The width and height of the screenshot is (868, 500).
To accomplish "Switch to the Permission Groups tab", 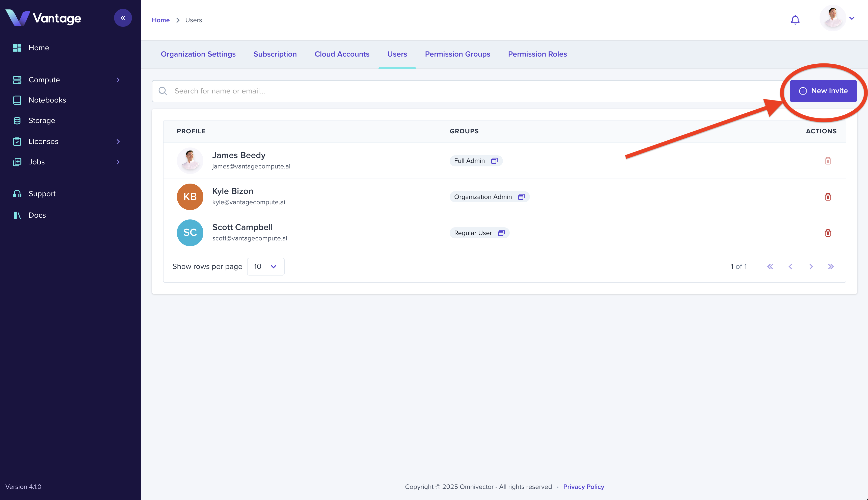I will (x=457, y=54).
